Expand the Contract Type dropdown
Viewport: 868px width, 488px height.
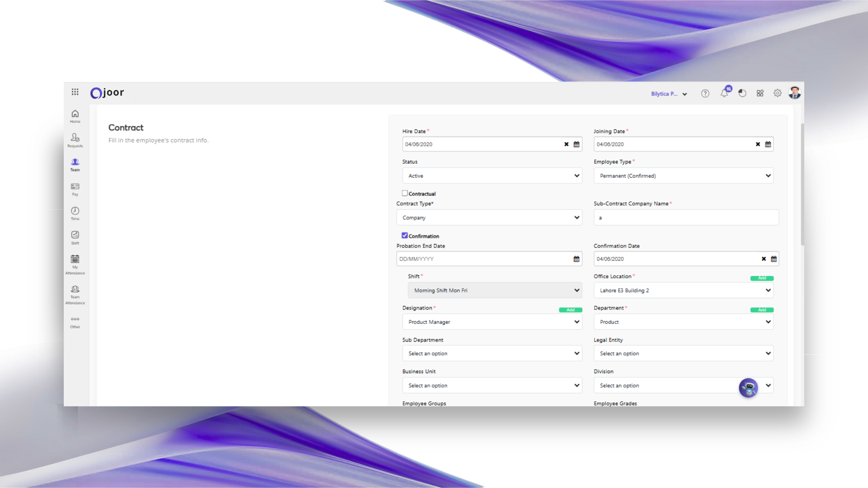[489, 217]
